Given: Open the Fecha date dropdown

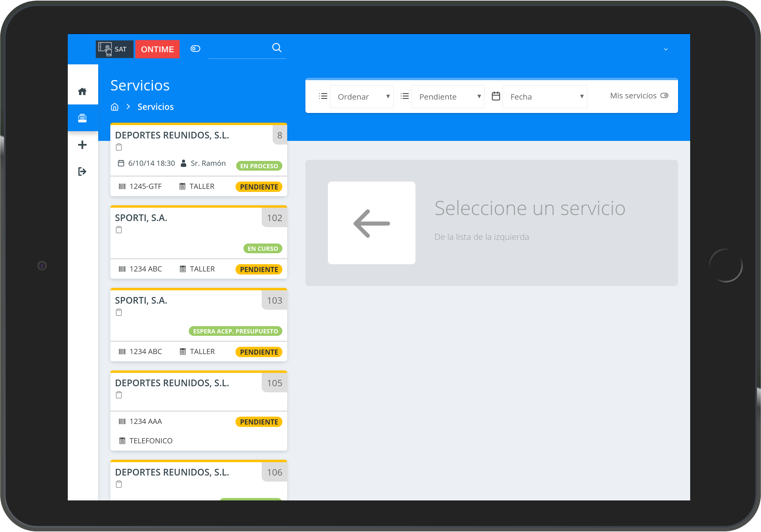Looking at the screenshot, I should pyautogui.click(x=545, y=97).
